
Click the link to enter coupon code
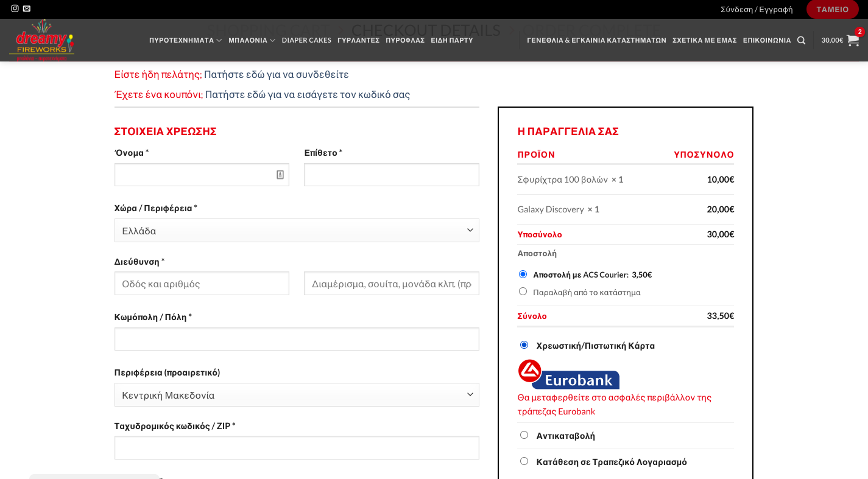pos(307,94)
